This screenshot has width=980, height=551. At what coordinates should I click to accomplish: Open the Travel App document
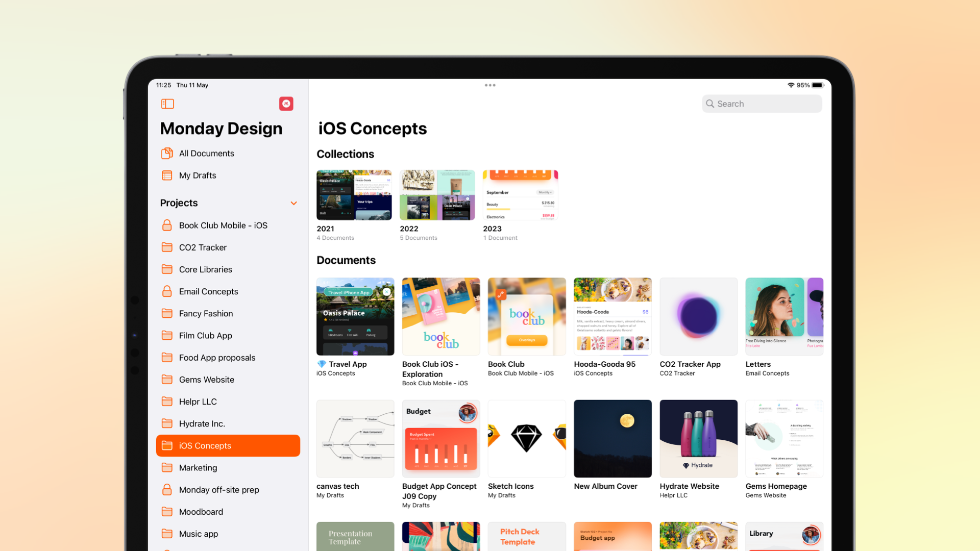coord(355,316)
